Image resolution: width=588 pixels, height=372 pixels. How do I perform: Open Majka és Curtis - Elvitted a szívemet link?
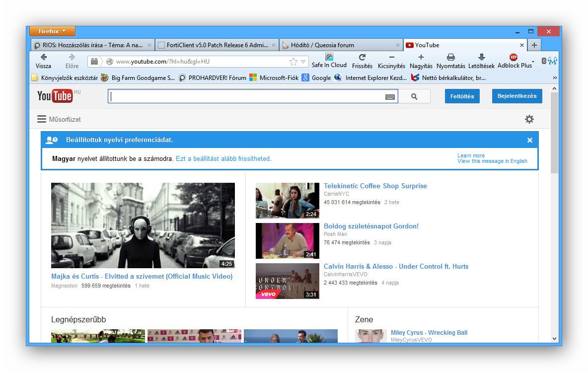click(142, 276)
